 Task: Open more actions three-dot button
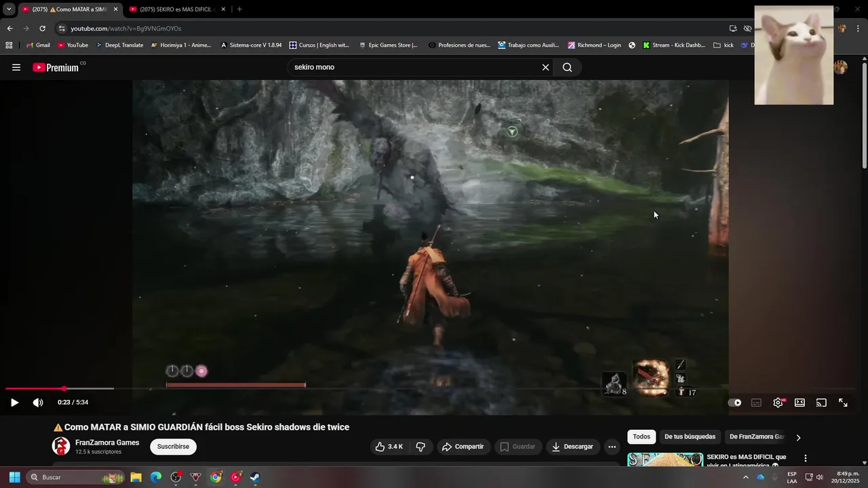612,447
